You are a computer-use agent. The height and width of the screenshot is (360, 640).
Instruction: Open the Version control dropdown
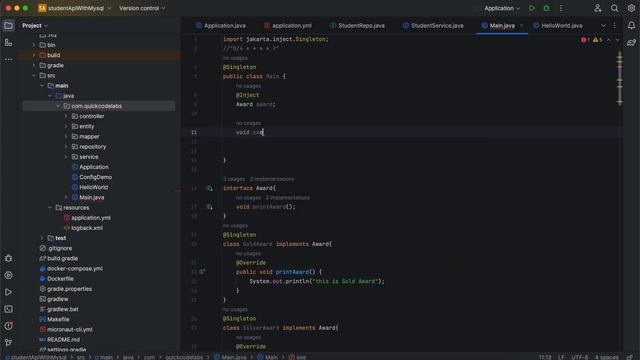(142, 8)
